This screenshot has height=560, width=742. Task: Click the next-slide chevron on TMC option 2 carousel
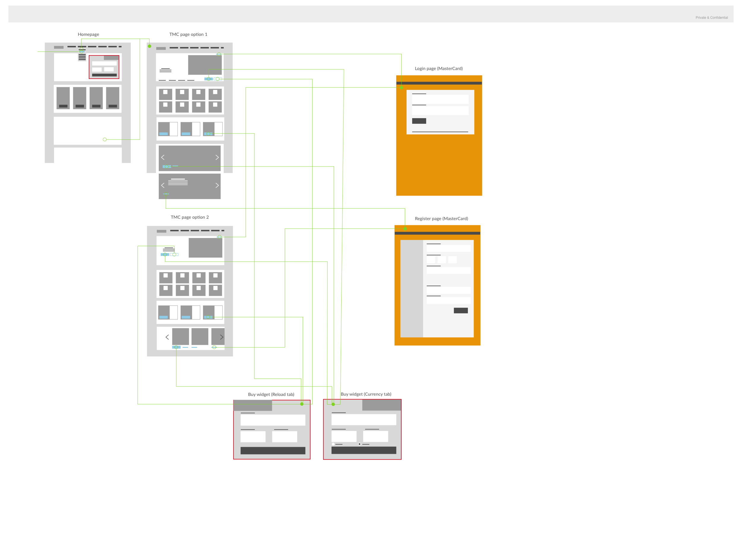click(221, 337)
